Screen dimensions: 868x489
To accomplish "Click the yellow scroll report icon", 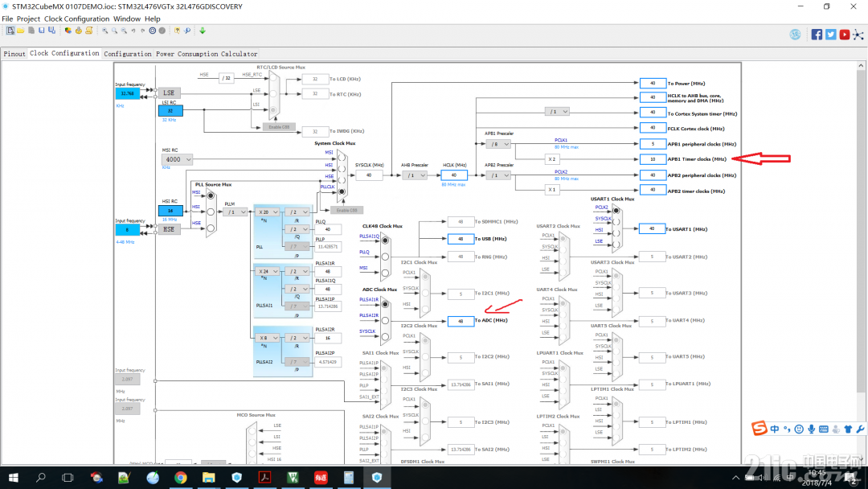I will (88, 31).
